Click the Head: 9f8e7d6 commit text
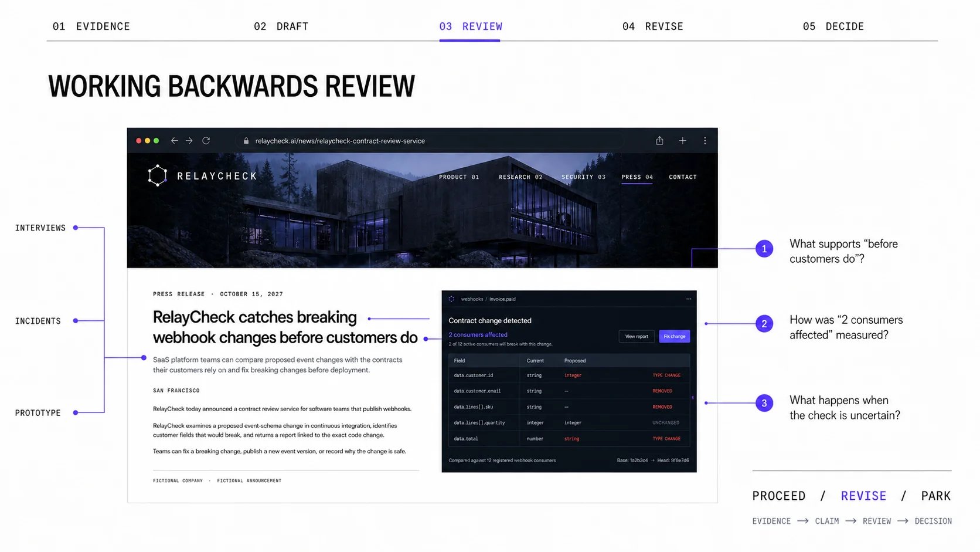This screenshot has width=980, height=552. tap(673, 460)
